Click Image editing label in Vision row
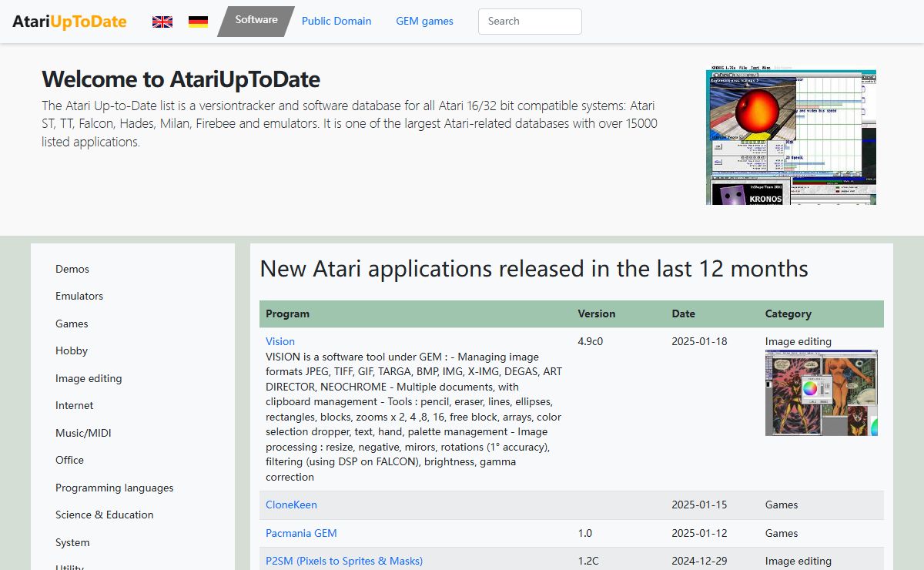924x570 pixels. 798,341
